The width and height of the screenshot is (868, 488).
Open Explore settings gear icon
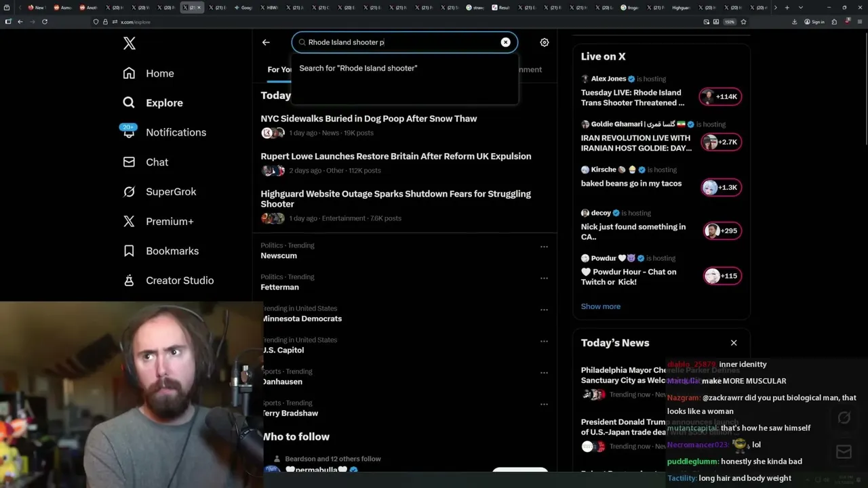[544, 42]
